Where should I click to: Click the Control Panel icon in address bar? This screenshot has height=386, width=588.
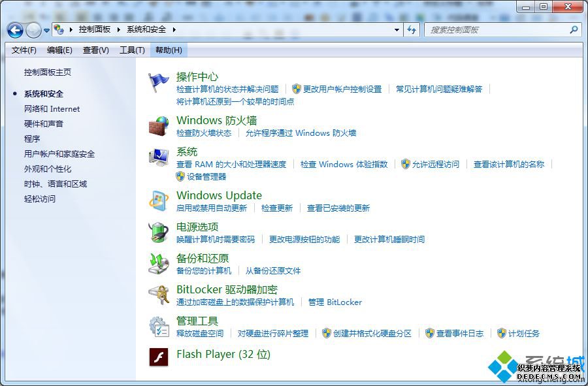tap(59, 29)
